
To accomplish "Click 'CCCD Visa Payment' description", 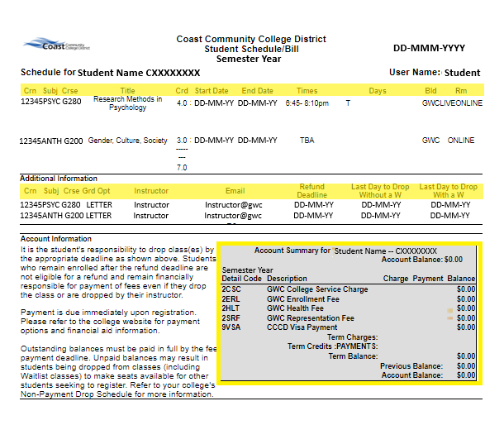I will pyautogui.click(x=302, y=327).
